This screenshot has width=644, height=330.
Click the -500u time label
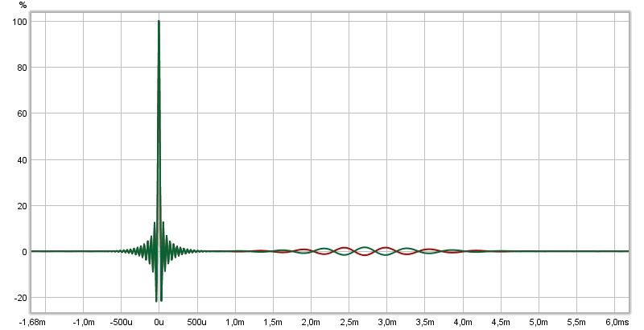coord(122,323)
